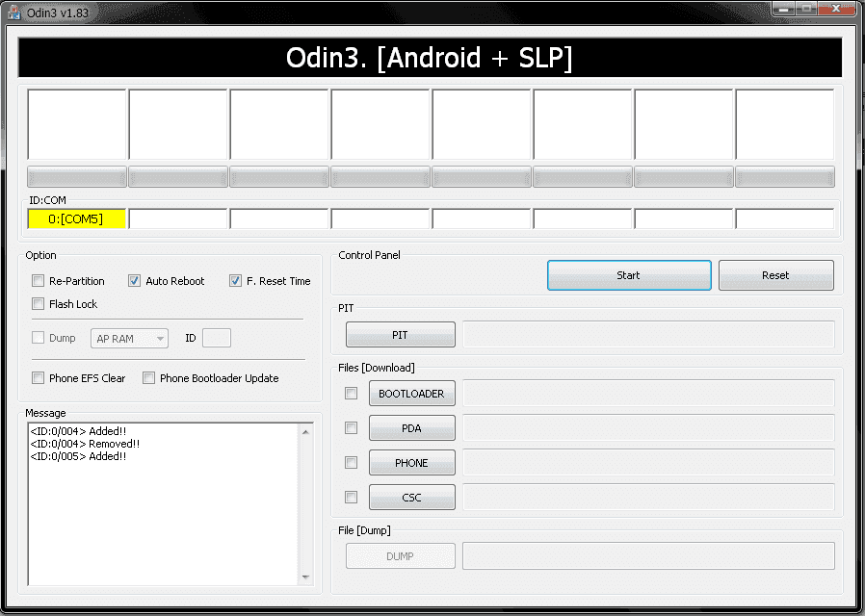Click the PIT file path field
Screen dimensions: 865x616
[x=649, y=335]
